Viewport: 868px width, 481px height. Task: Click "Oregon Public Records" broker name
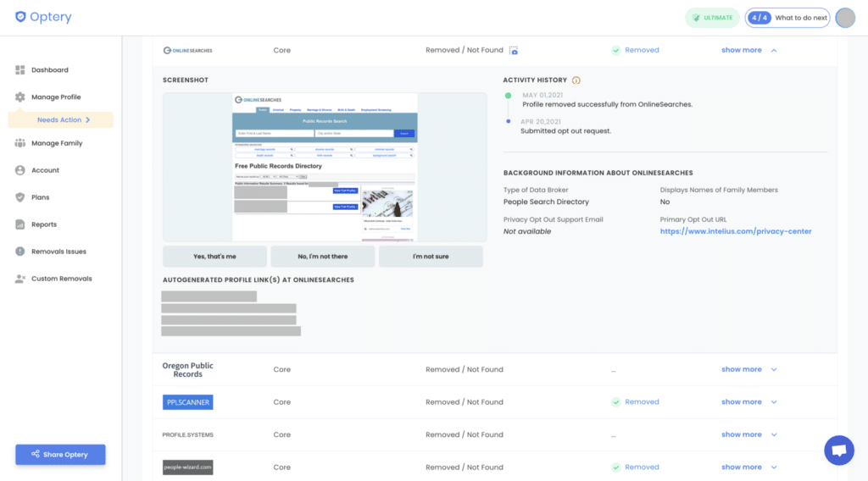[187, 370]
